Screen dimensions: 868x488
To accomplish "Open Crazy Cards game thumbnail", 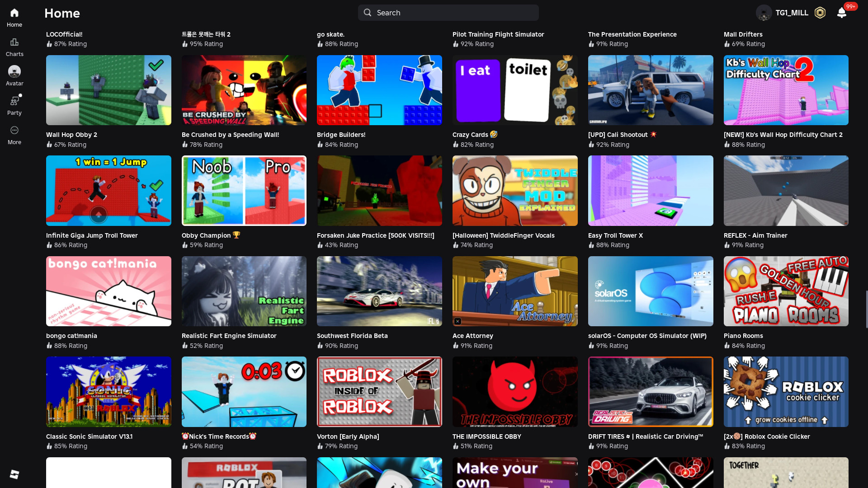I will (515, 90).
